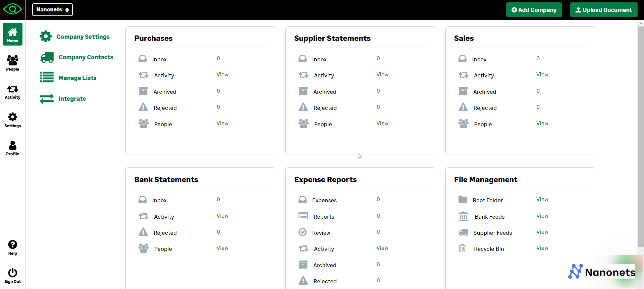
Task: Open Manage Lists link
Action: [x=68, y=78]
